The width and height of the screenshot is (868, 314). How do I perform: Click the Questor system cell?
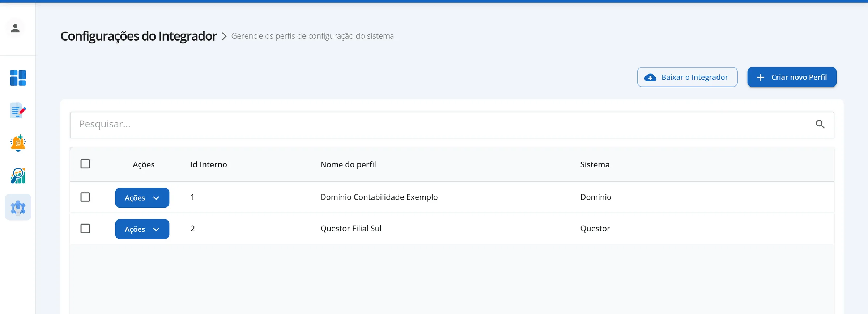pos(595,229)
